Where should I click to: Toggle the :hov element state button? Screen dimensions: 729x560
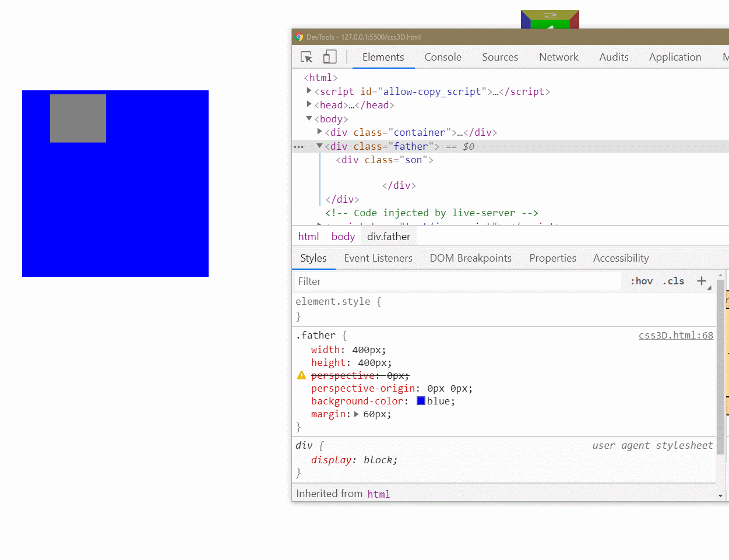point(642,281)
